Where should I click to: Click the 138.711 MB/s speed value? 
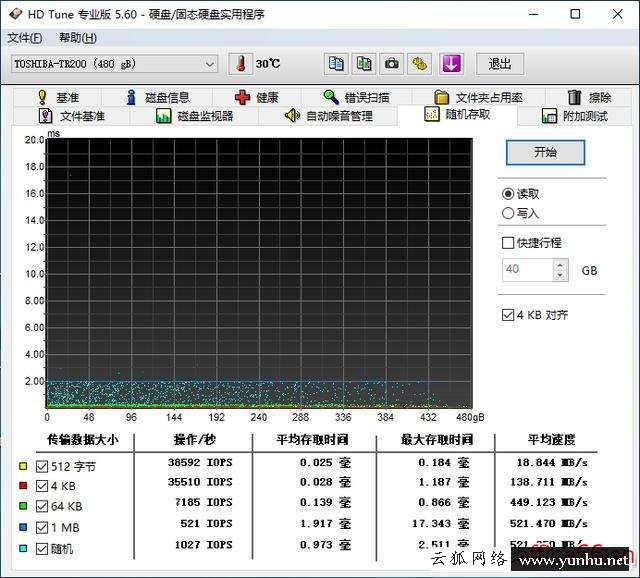tap(549, 482)
